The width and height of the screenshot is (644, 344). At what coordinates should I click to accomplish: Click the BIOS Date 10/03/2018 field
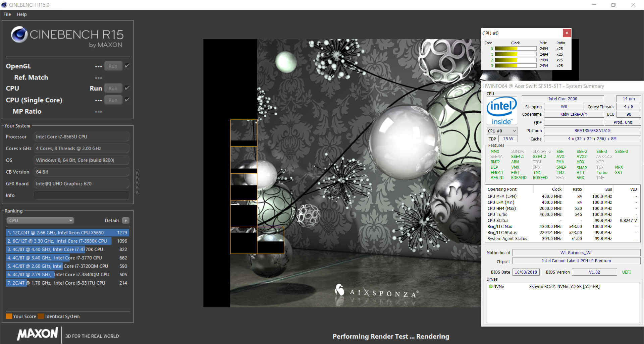click(x=526, y=272)
